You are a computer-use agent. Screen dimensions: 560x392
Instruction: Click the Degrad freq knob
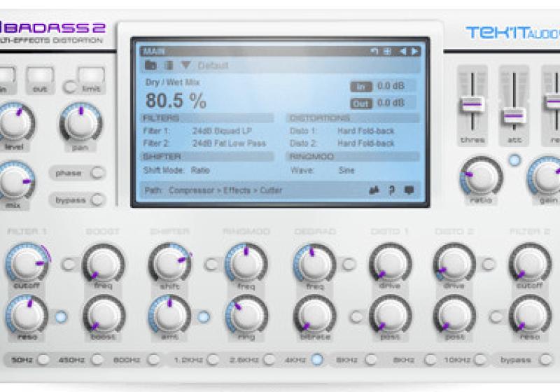click(x=314, y=264)
